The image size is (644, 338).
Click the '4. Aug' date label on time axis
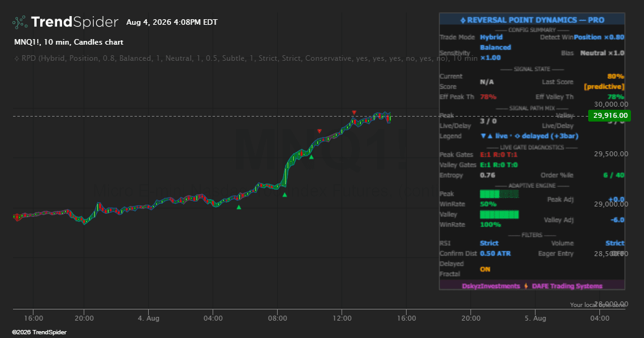click(x=148, y=318)
